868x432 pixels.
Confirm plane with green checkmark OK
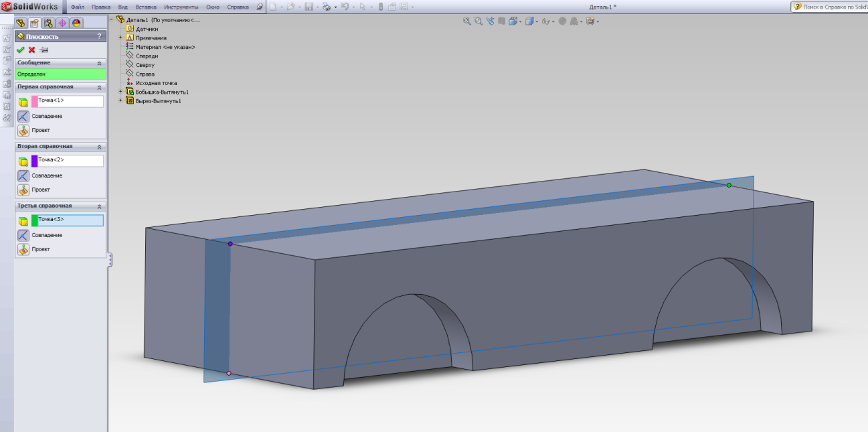point(20,50)
